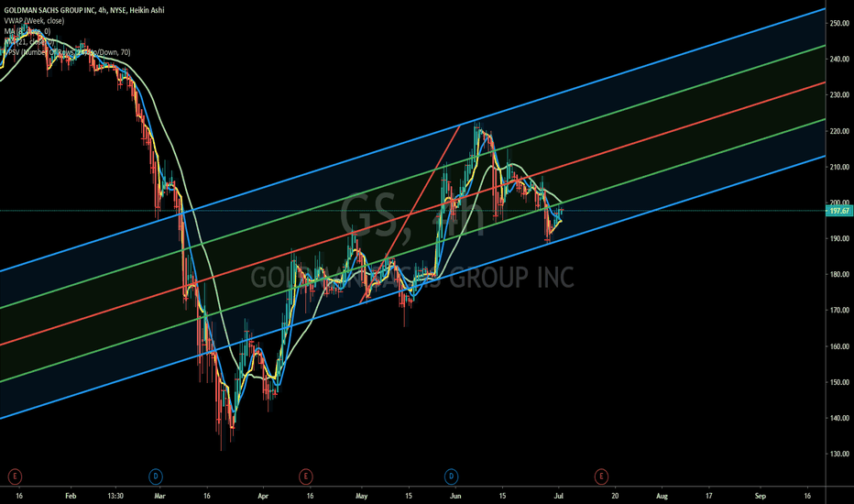The height and width of the screenshot is (504, 854).
Task: Select the topmost blue channel boundary line
Action: click(413, 139)
